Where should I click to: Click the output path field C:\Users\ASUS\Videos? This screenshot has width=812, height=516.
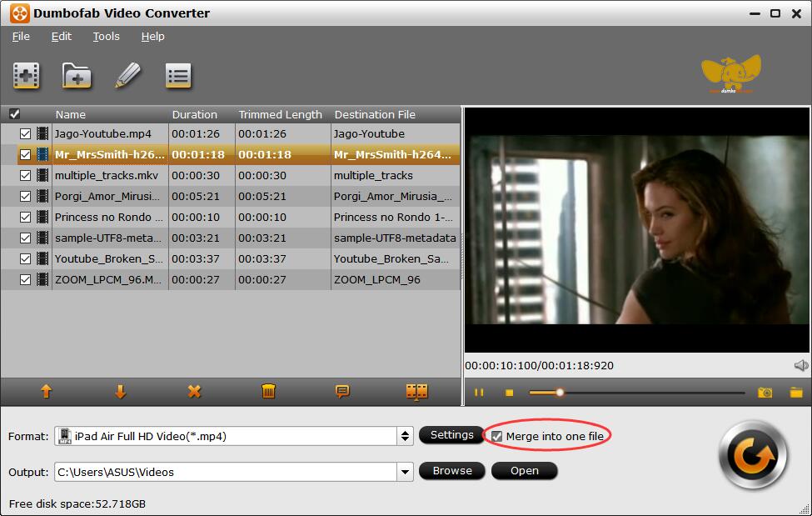coord(225,472)
